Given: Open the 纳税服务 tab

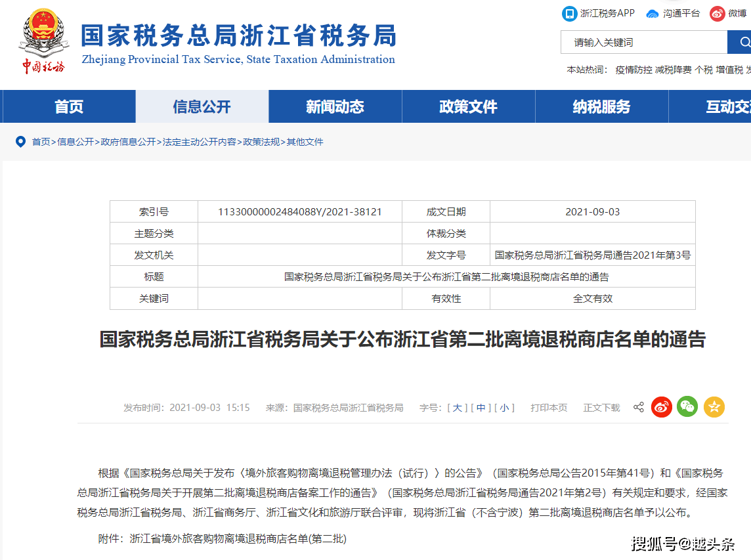Looking at the screenshot, I should (x=601, y=106).
